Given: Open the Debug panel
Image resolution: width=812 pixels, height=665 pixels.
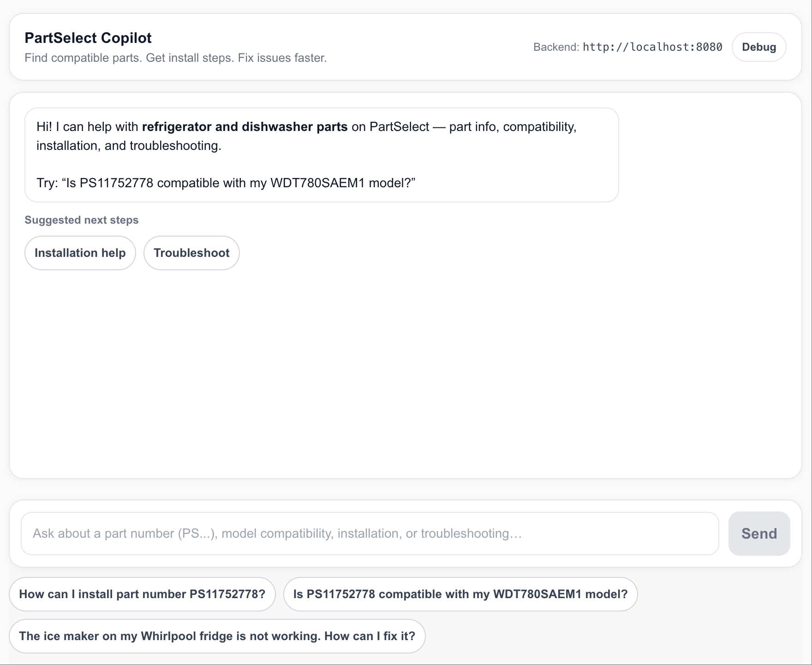Looking at the screenshot, I should pos(758,47).
